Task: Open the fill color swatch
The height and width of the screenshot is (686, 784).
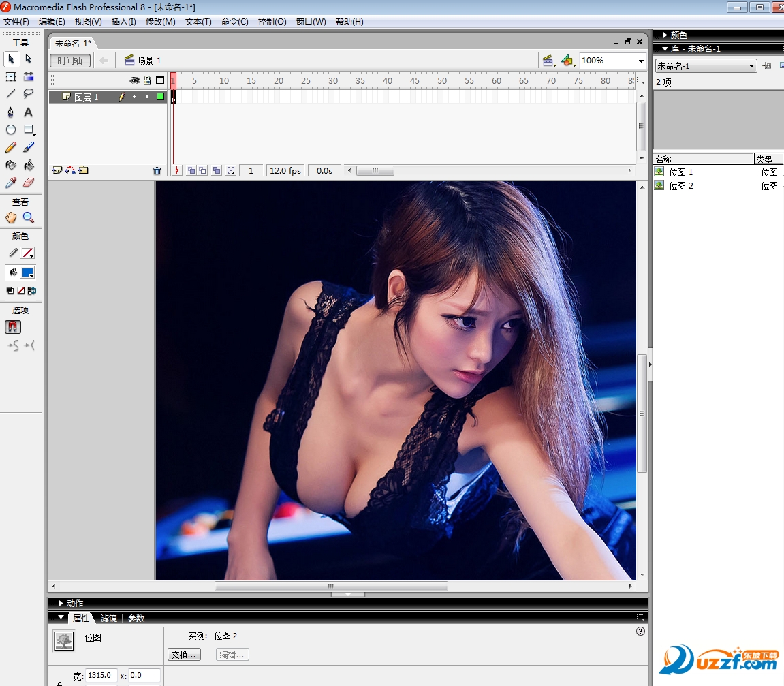Action: pos(27,272)
